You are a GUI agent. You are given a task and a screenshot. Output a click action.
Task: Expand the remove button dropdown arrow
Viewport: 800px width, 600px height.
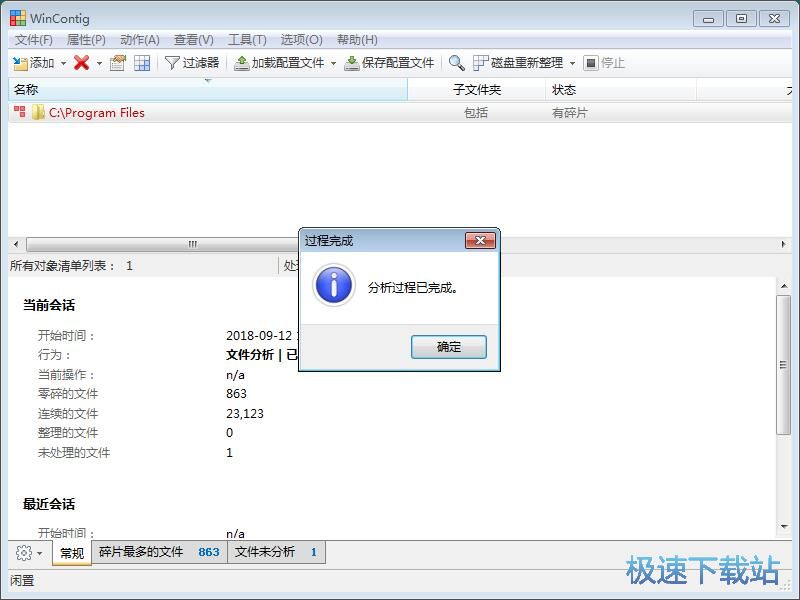tap(99, 63)
